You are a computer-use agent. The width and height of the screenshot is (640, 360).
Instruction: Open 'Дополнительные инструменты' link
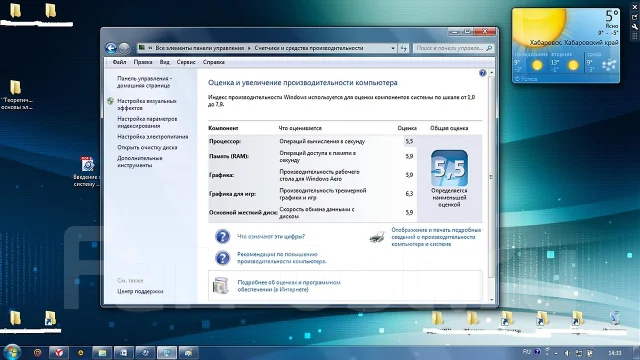pos(140,162)
